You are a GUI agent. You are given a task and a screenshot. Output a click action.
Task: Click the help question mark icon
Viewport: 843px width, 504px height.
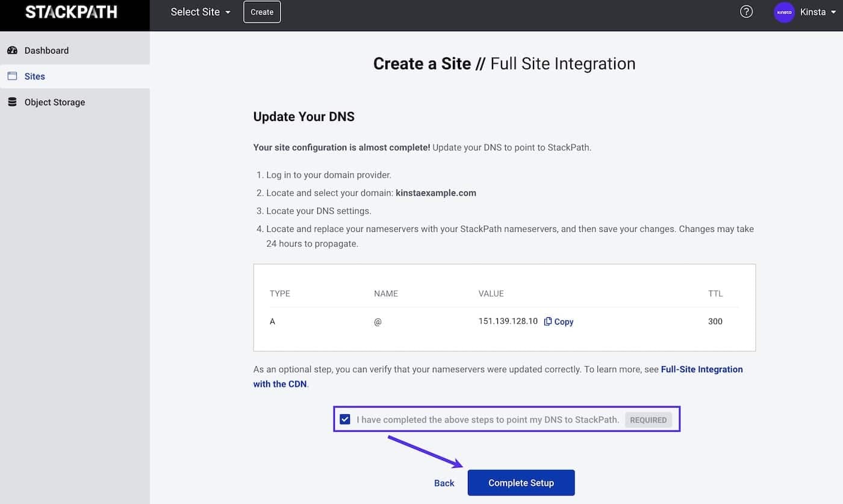[746, 11]
